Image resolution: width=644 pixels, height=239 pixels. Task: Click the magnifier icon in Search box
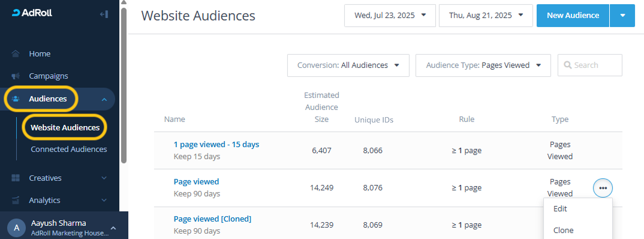coord(568,65)
